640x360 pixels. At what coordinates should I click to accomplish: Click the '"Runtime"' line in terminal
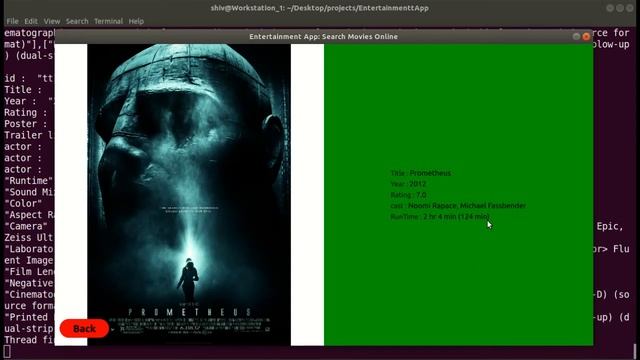[x=29, y=181]
